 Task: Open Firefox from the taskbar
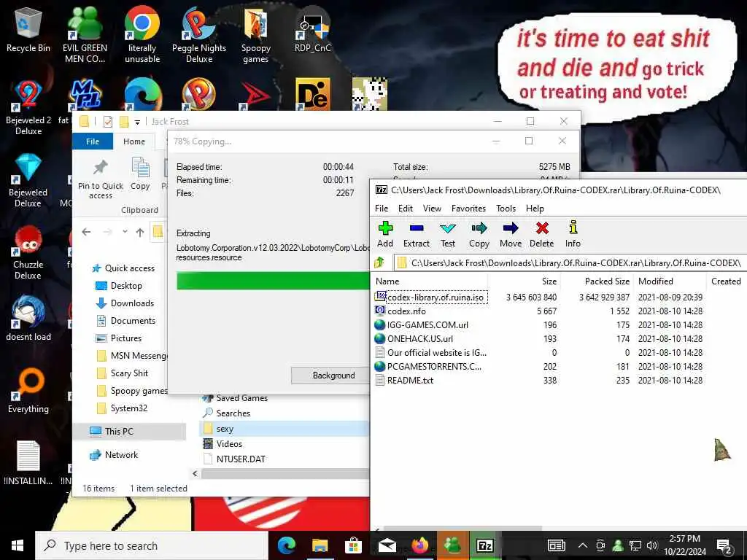(419, 545)
